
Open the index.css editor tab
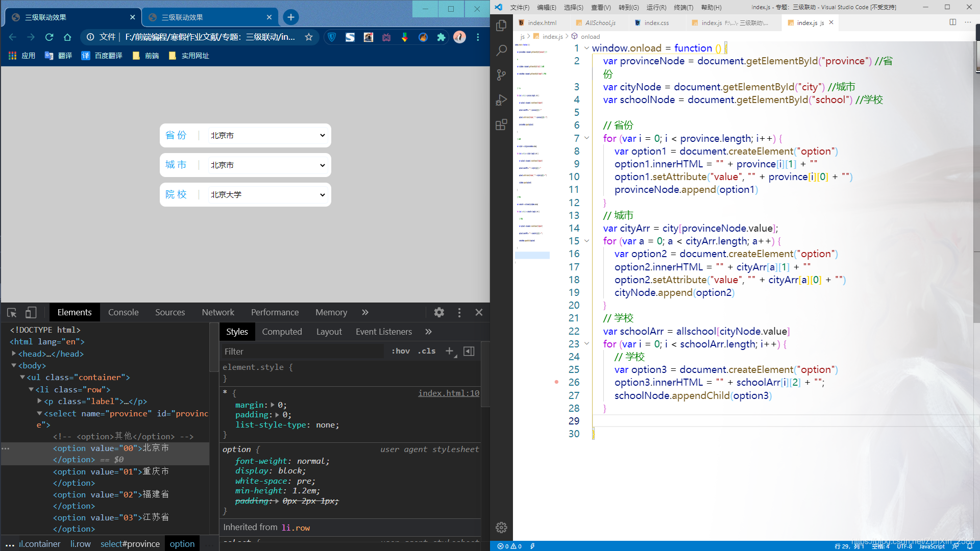coord(656,23)
